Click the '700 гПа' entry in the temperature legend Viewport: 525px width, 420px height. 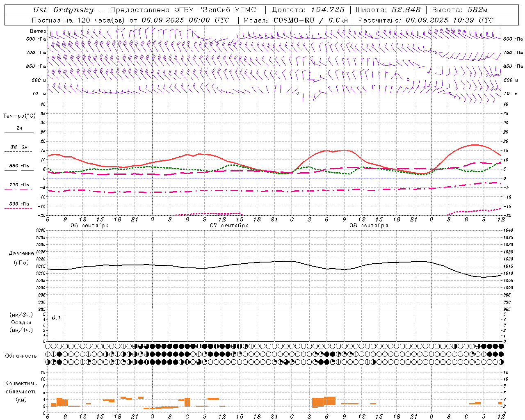[x=19, y=185]
